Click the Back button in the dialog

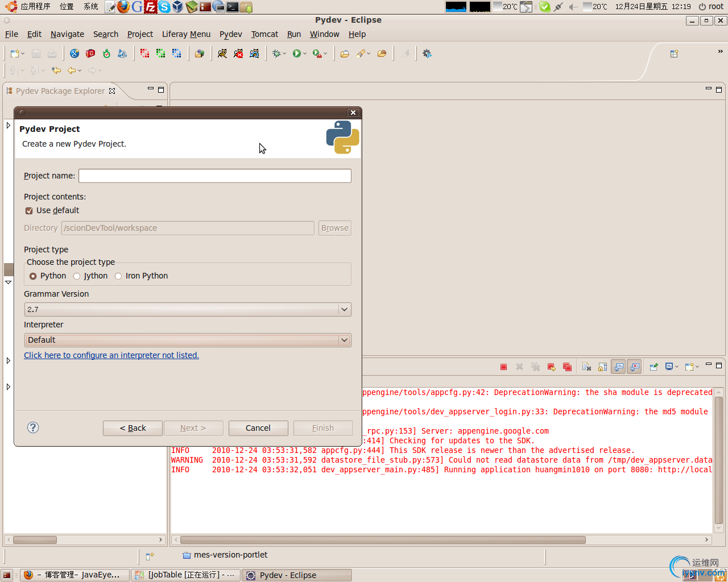click(133, 428)
